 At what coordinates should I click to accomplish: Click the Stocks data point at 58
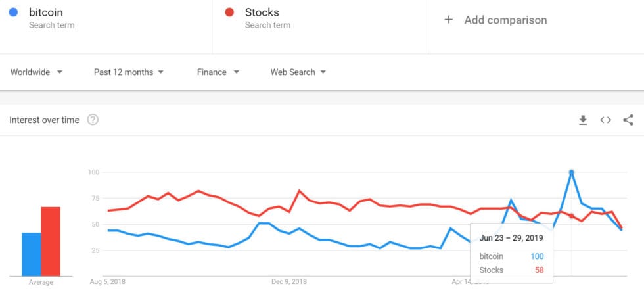click(x=572, y=216)
